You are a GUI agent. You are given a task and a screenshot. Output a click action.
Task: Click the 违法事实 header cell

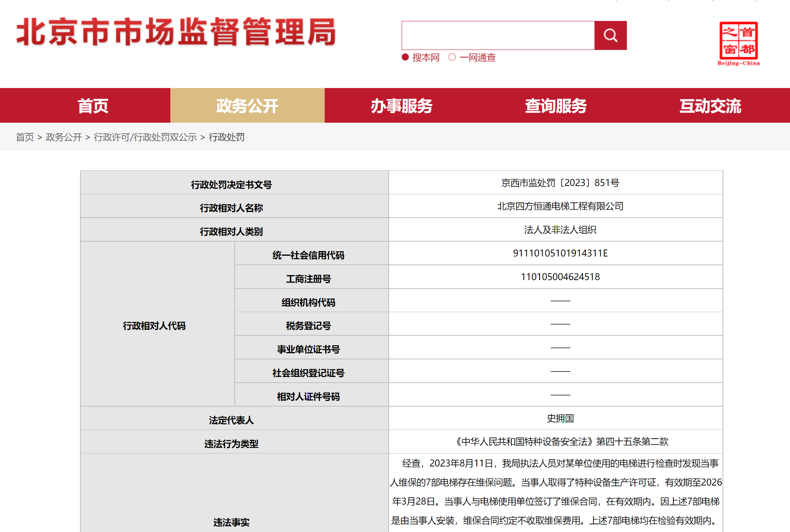234,493
